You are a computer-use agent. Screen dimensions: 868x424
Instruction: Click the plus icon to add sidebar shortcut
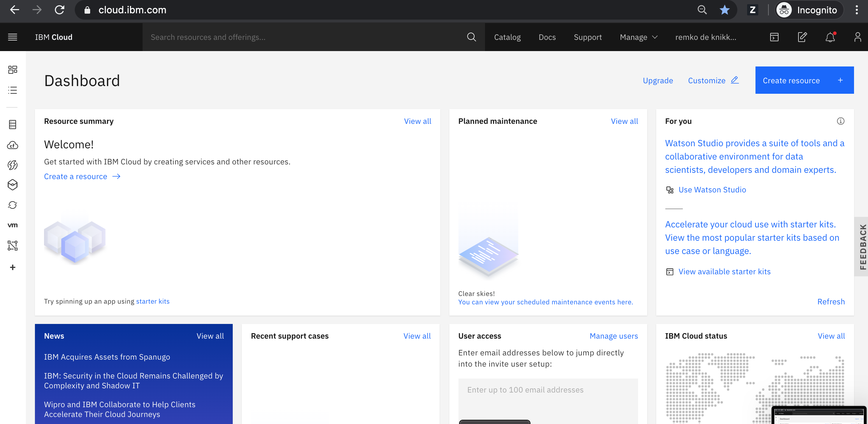[x=13, y=267]
